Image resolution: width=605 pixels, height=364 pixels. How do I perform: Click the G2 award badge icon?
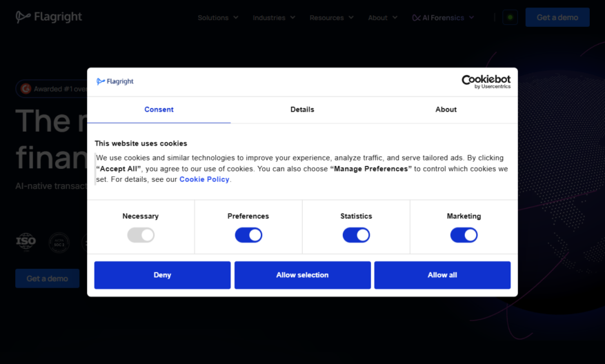[26, 89]
